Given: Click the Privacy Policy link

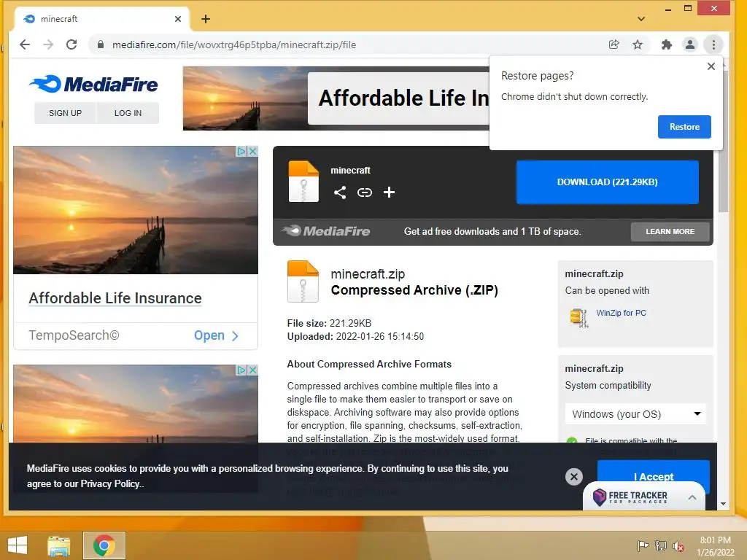Looking at the screenshot, I should pos(111,484).
